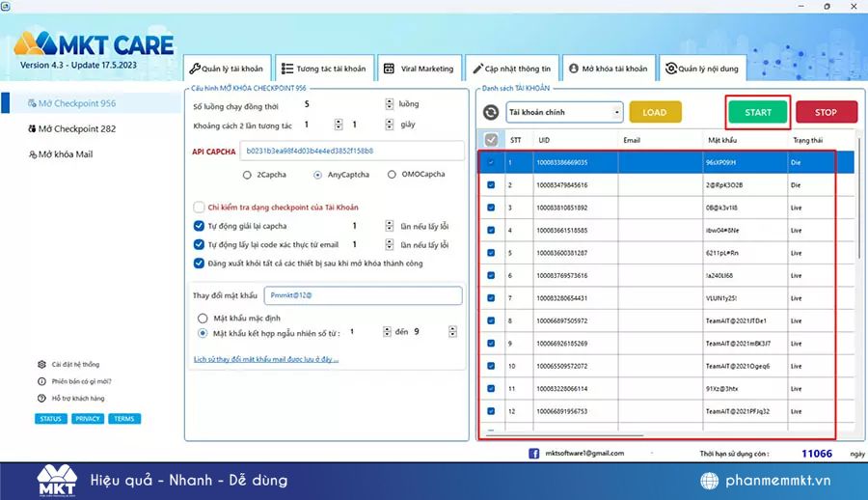This screenshot has height=500, width=868.
Task: Click 'Hỗ trợ khách hàng' label
Action: (x=78, y=399)
